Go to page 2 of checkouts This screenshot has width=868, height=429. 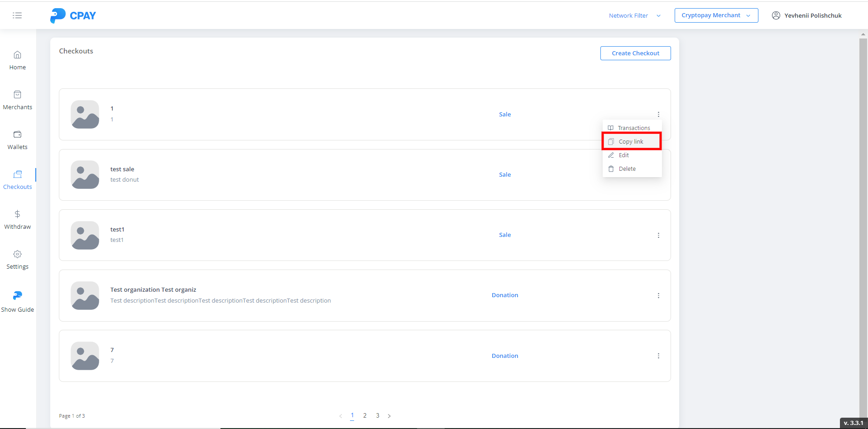(x=365, y=415)
